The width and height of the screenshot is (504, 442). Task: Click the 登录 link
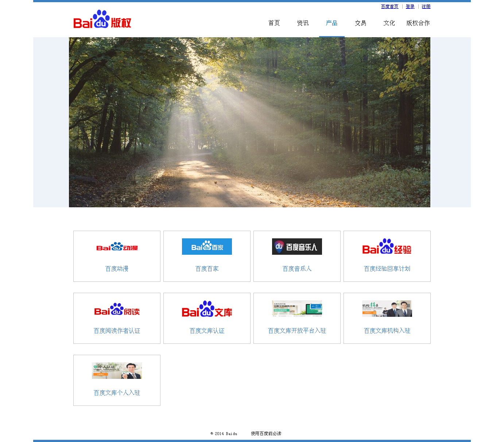(410, 6)
